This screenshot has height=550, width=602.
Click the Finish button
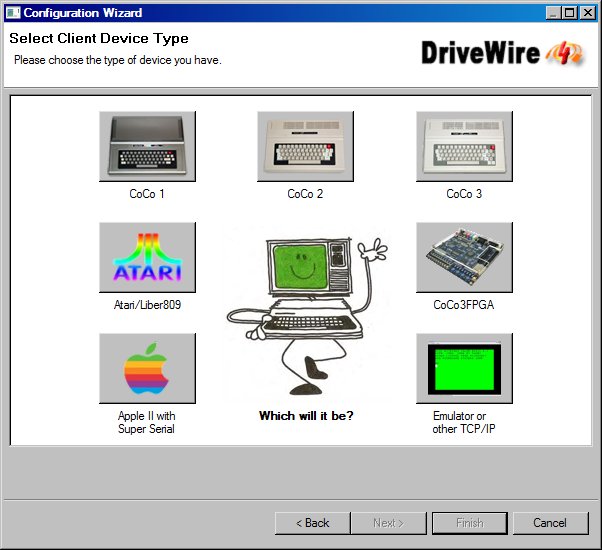pos(470,523)
